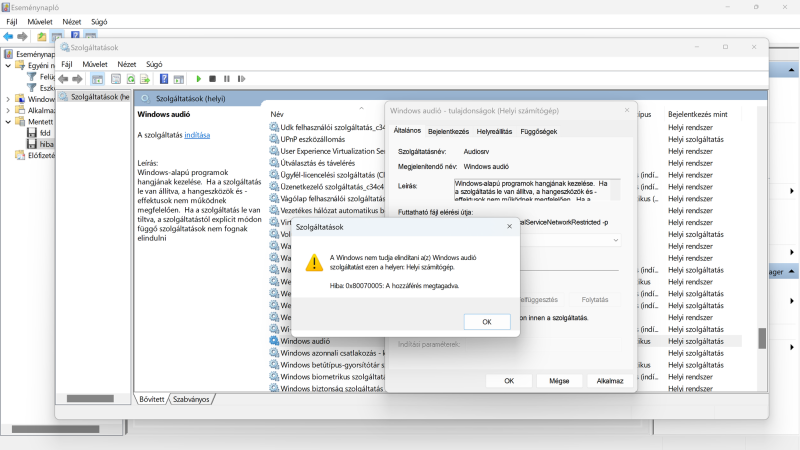The width and height of the screenshot is (800, 450).
Task: Open the startup type dropdown arrow
Action: [616, 240]
